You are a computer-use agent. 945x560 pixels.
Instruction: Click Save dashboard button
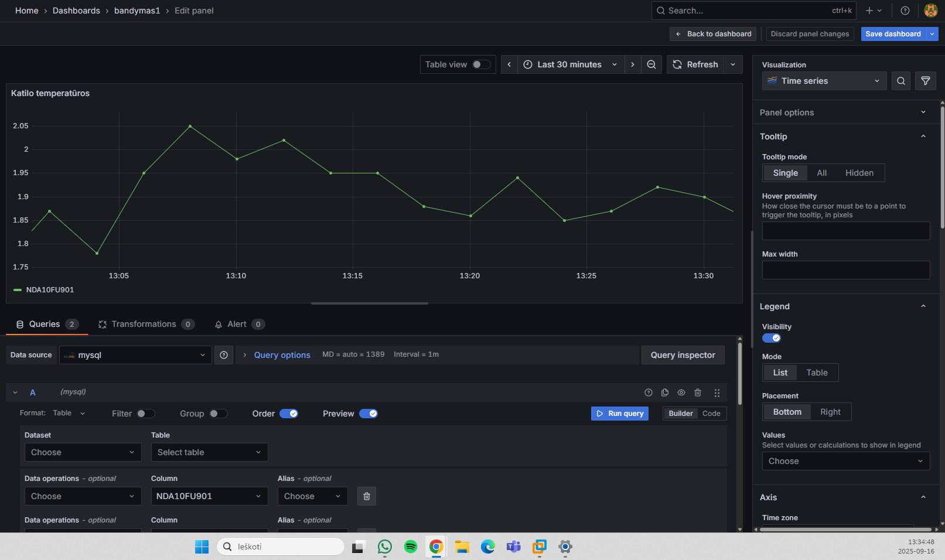(893, 34)
